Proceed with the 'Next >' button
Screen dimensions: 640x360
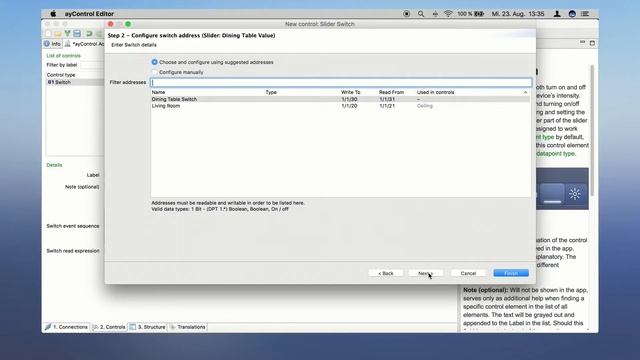[x=426, y=273]
